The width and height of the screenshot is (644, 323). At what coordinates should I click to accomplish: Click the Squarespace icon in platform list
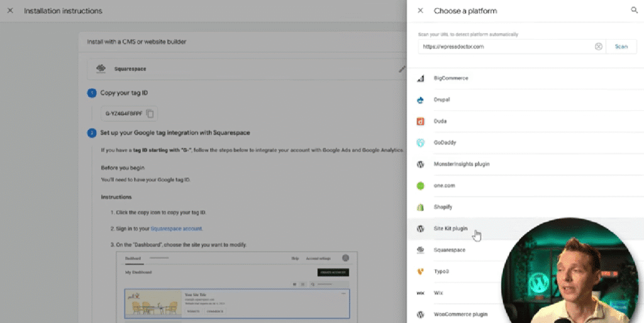(x=420, y=250)
